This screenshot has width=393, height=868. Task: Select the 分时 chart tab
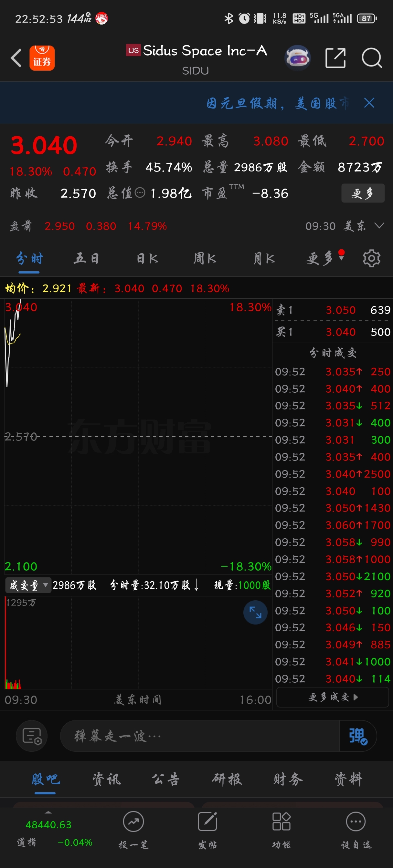pos(29,259)
